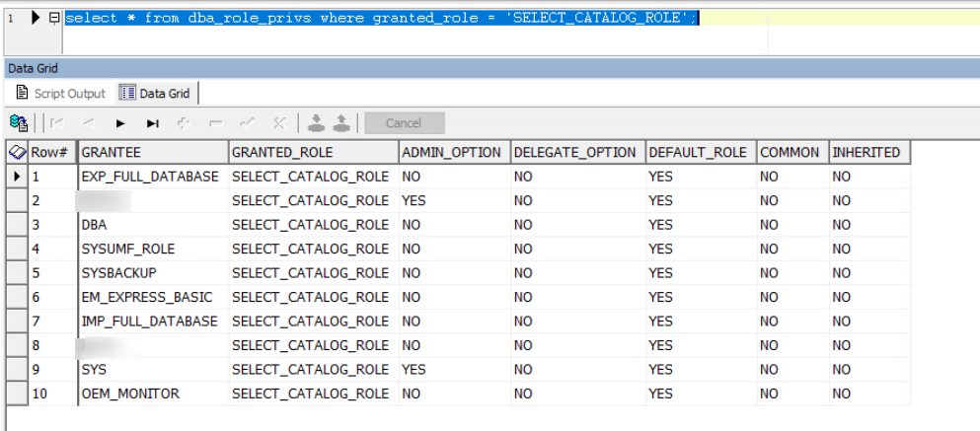Go to previous record in the grid
The image size is (980, 431).
(x=88, y=123)
